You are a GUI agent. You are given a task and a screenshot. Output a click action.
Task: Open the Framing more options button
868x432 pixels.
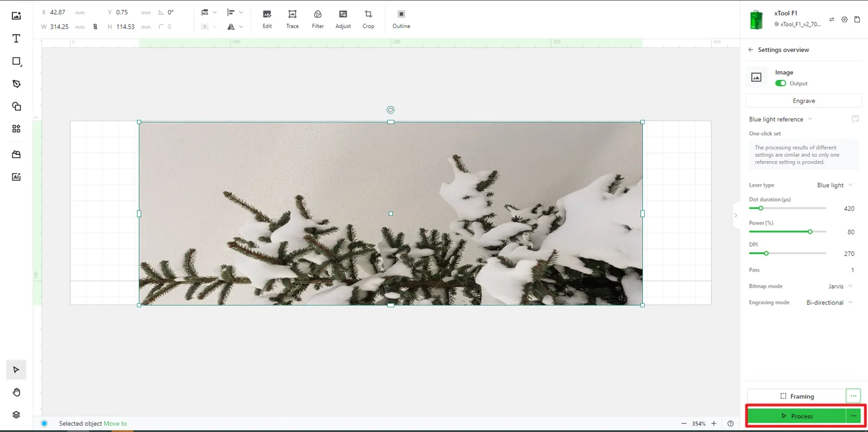tap(853, 396)
